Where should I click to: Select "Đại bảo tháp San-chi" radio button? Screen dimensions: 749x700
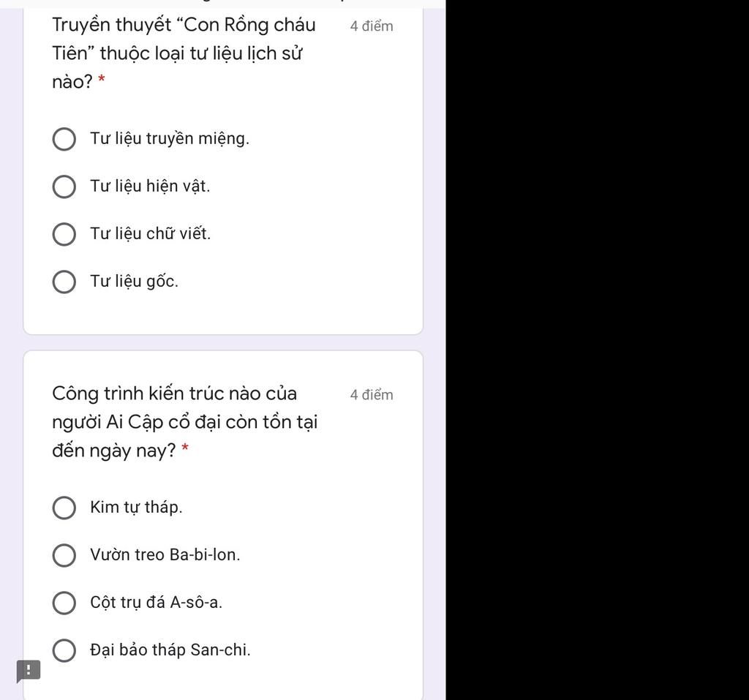64,650
